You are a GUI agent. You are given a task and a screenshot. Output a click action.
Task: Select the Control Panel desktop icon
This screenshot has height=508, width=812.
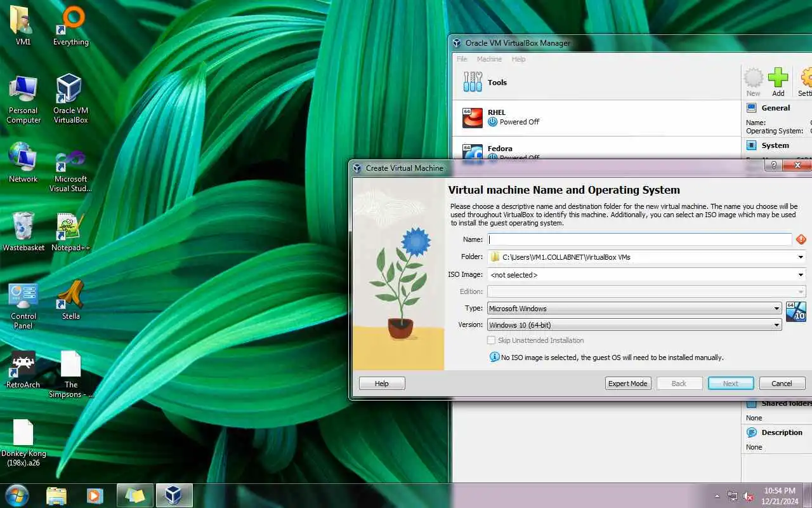pyautogui.click(x=23, y=305)
